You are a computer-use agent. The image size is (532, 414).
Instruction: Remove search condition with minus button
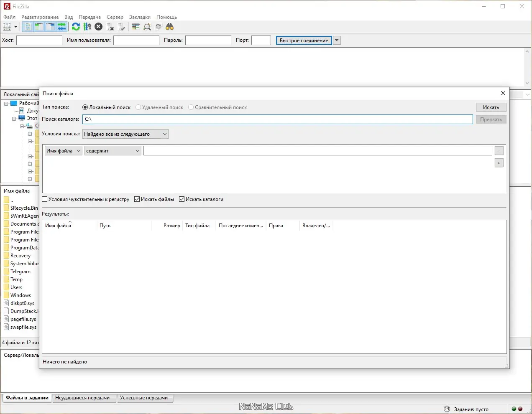pyautogui.click(x=499, y=151)
